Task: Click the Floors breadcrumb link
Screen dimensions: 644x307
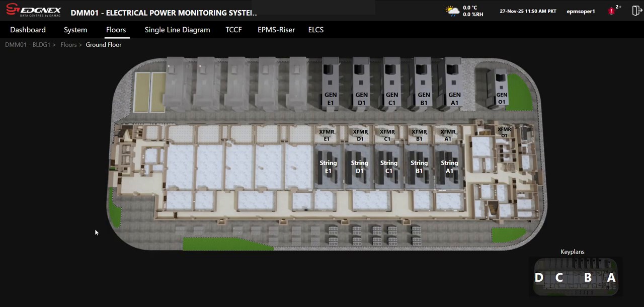Action: click(x=68, y=45)
